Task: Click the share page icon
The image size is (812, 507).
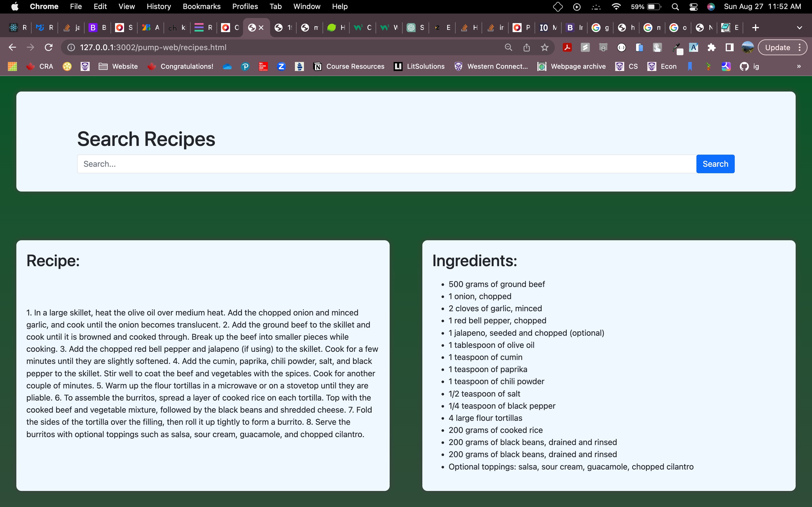Action: pos(526,47)
